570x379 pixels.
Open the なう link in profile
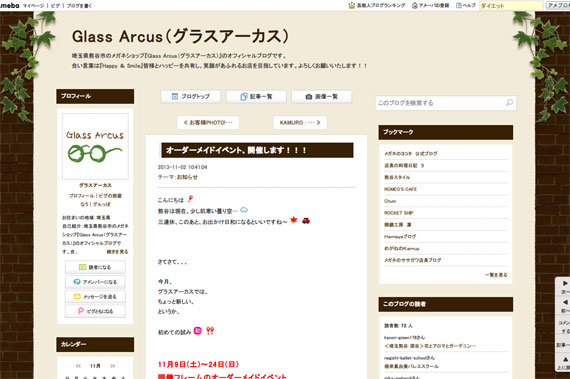[85, 204]
